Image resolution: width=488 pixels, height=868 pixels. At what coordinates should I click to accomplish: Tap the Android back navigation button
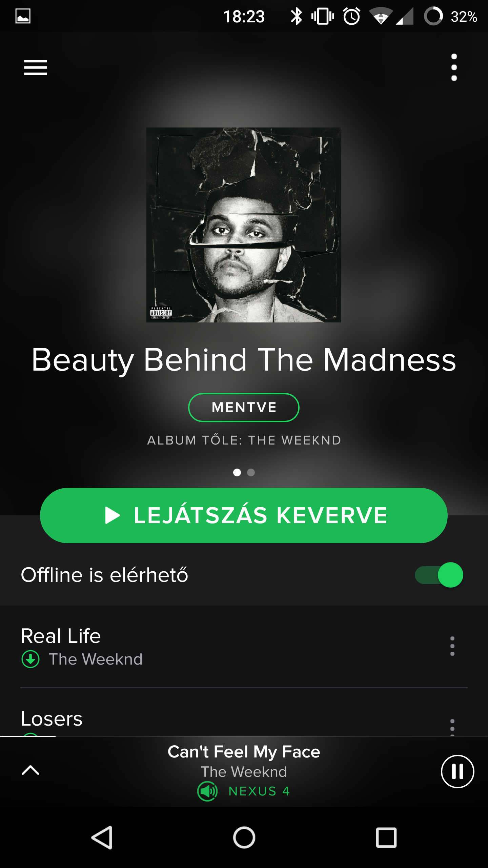[x=102, y=837]
